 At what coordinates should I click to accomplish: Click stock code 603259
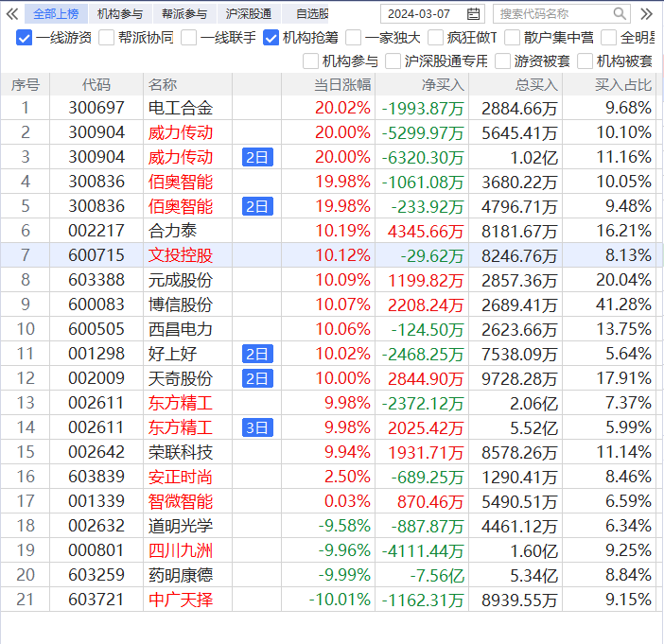[96, 575]
